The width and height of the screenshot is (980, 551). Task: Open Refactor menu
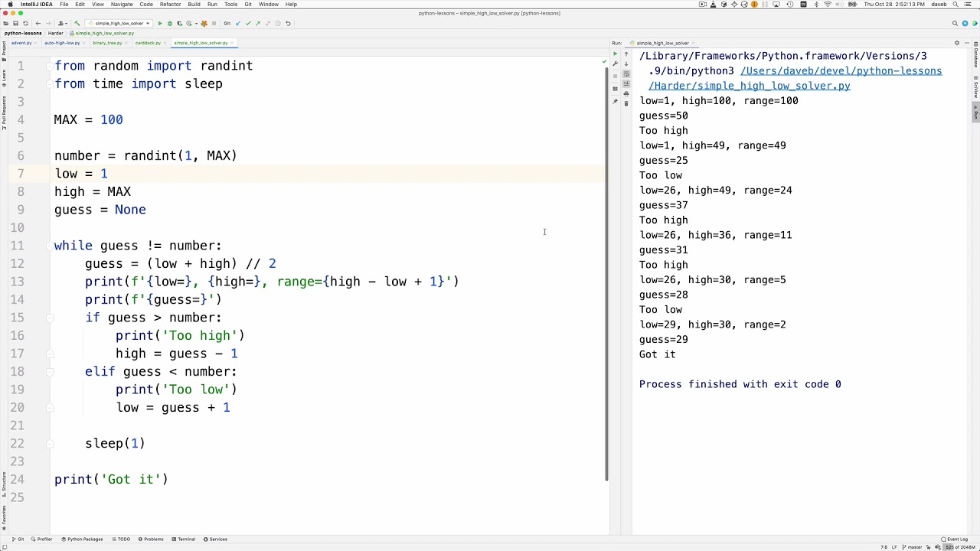coord(170,5)
